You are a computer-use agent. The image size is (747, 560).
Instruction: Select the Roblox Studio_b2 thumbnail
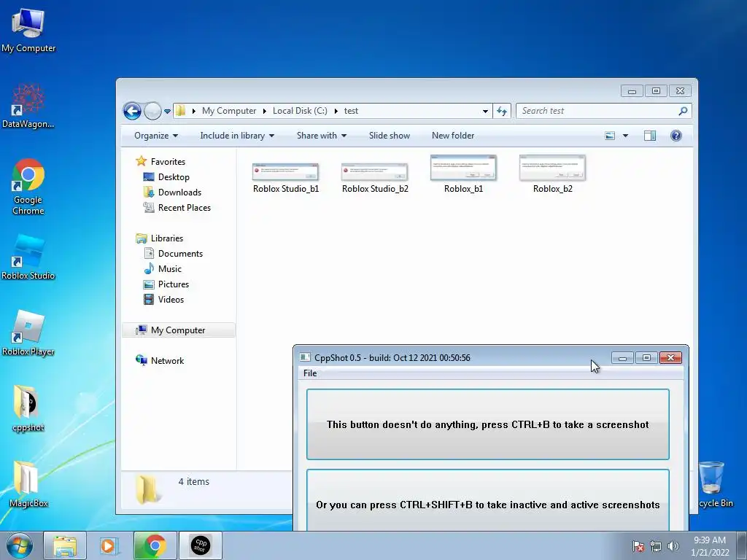pyautogui.click(x=375, y=178)
